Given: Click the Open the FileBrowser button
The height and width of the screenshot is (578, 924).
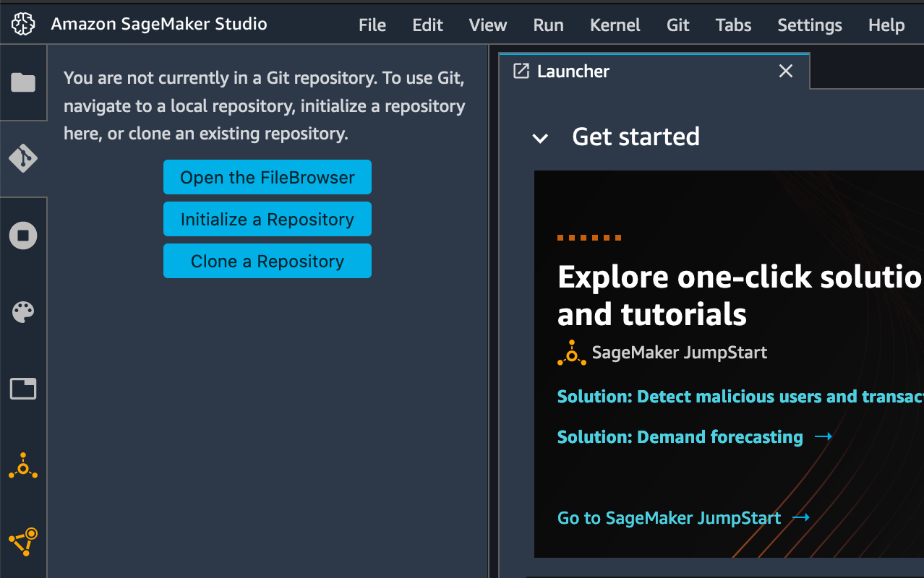Looking at the screenshot, I should (268, 178).
